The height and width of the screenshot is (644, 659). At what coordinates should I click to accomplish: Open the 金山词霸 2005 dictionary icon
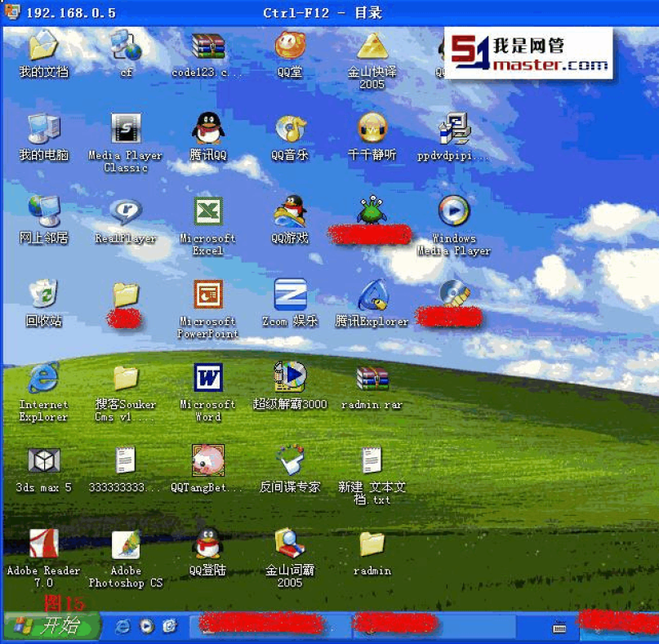click(x=290, y=545)
